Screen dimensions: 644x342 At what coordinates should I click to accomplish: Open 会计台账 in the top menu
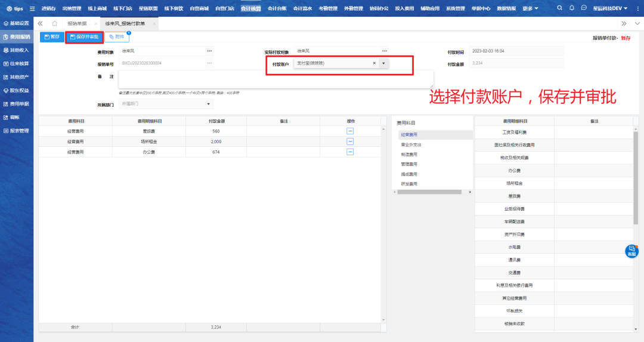click(277, 9)
